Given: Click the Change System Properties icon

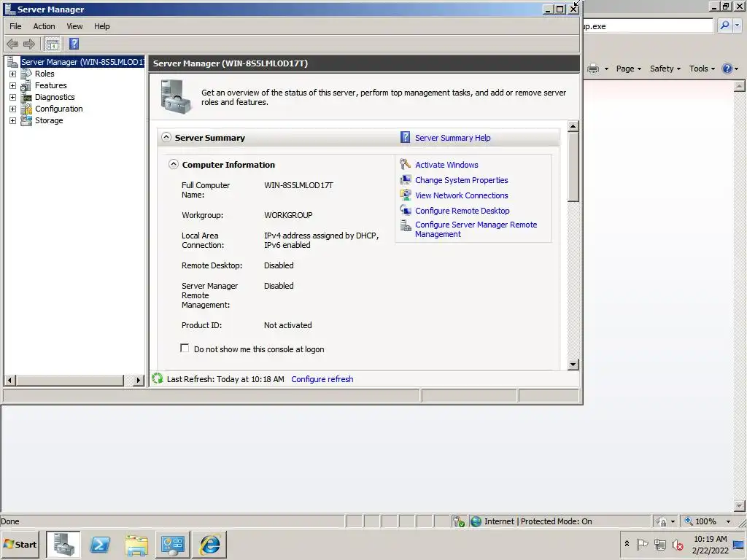Looking at the screenshot, I should (406, 179).
